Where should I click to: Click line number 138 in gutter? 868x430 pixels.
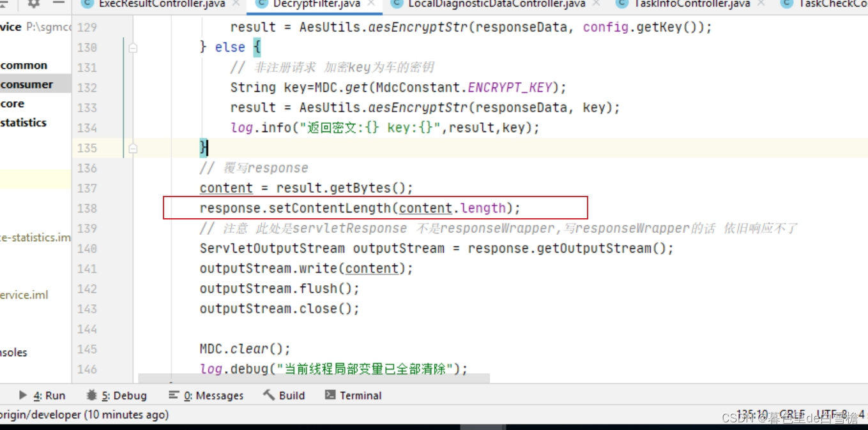tap(87, 208)
